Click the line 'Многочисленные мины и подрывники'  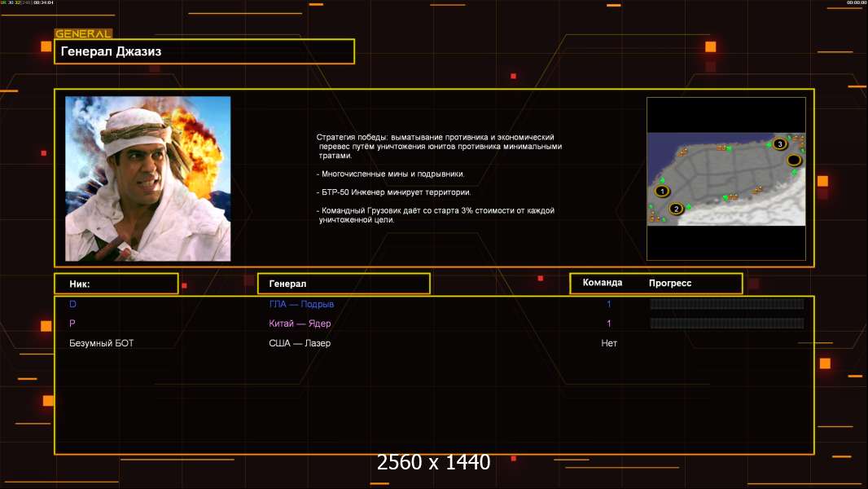[390, 174]
